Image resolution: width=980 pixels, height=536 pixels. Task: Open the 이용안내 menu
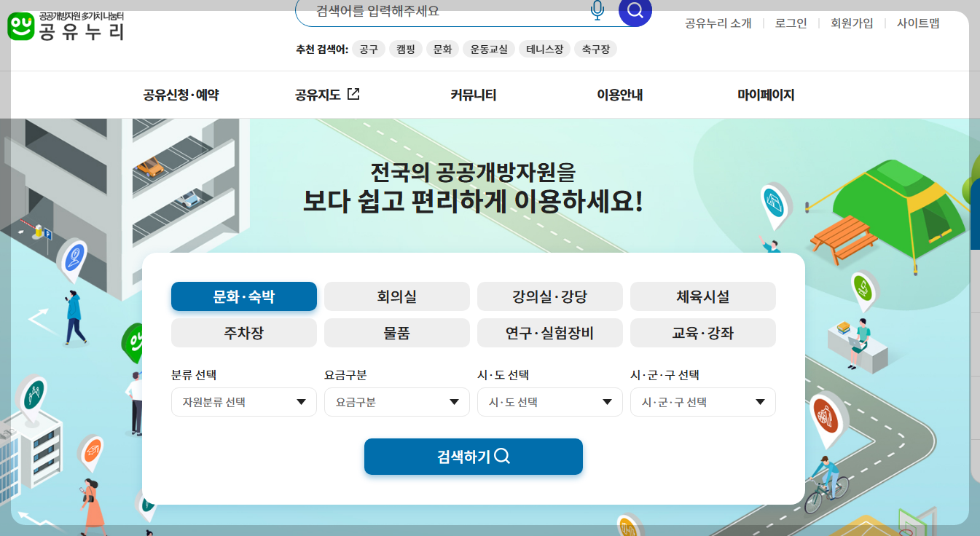(x=619, y=95)
